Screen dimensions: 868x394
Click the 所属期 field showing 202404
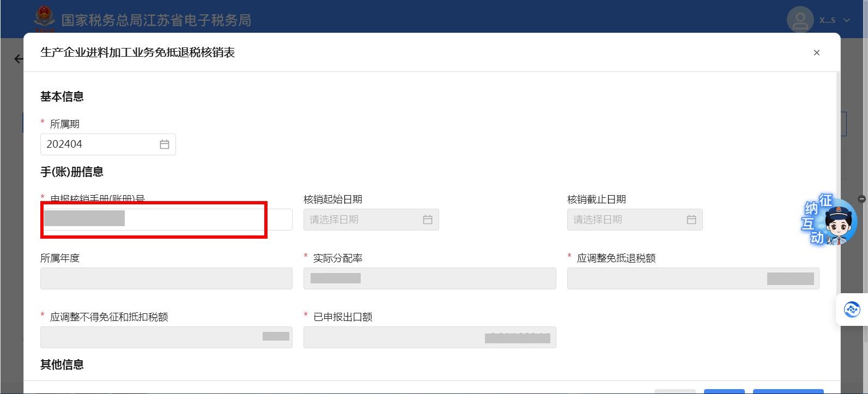[x=98, y=144]
